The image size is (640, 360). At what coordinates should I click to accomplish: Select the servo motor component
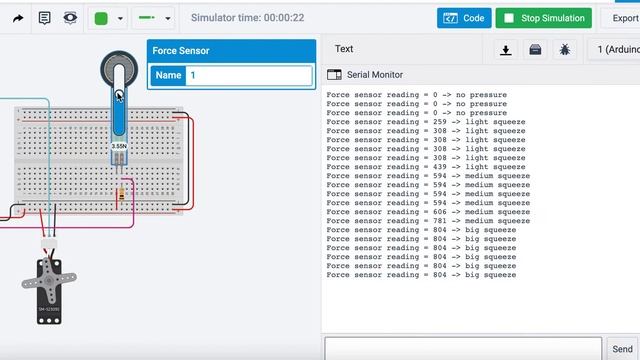(49, 291)
